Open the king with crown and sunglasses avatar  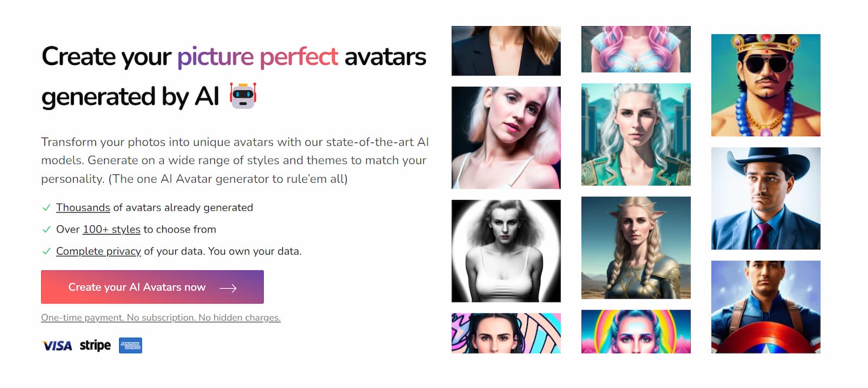[765, 85]
